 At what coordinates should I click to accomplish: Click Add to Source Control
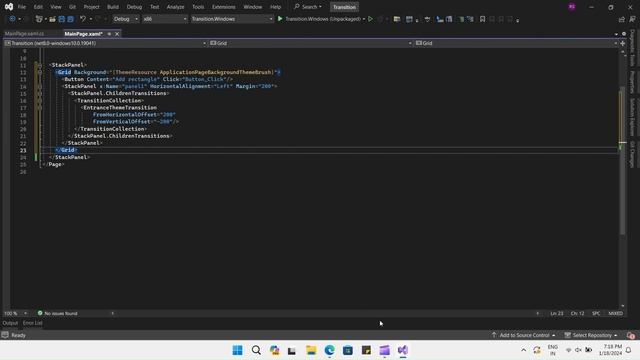524,335
